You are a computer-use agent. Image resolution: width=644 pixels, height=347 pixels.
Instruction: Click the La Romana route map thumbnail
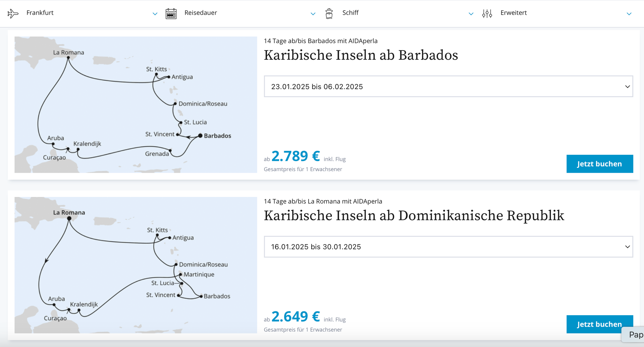tap(136, 265)
